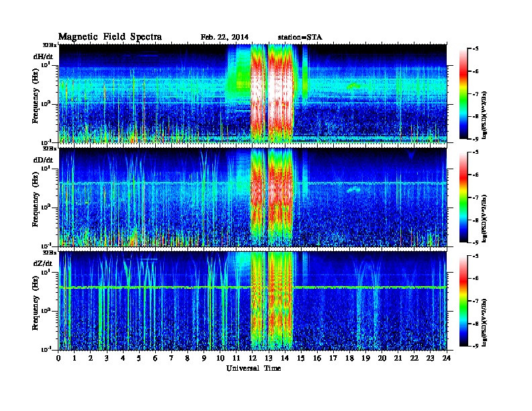Click the 'station=STA' label

point(300,37)
